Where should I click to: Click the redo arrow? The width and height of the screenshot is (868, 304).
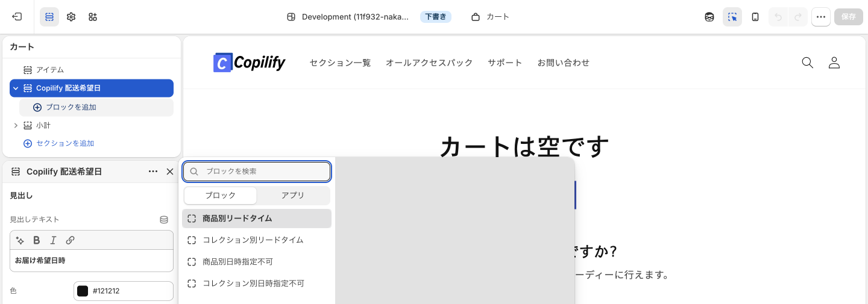pos(797,17)
